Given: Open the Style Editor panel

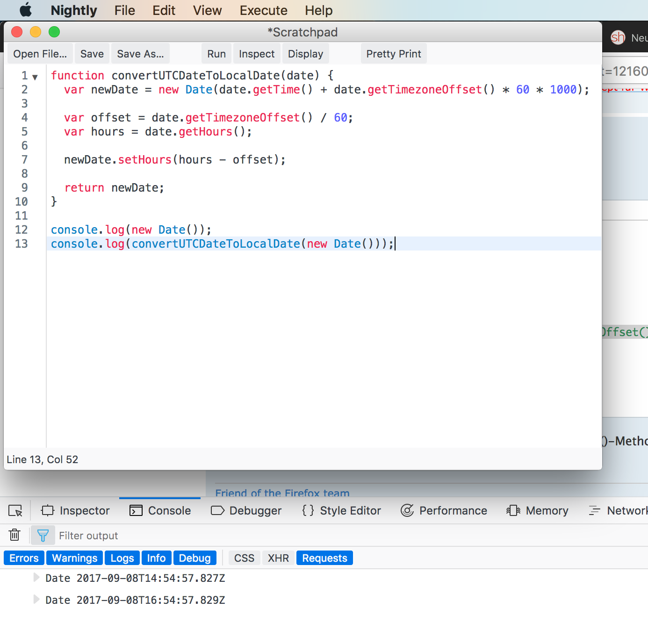Looking at the screenshot, I should [341, 511].
